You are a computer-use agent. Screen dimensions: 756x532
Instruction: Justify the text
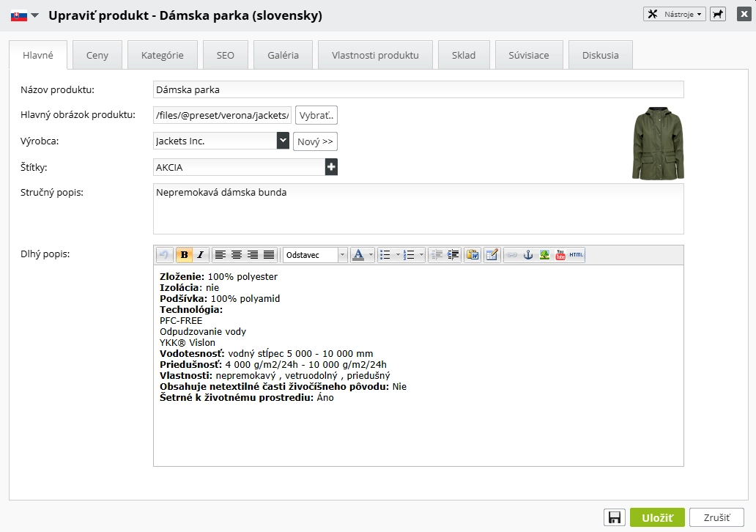pos(269,255)
